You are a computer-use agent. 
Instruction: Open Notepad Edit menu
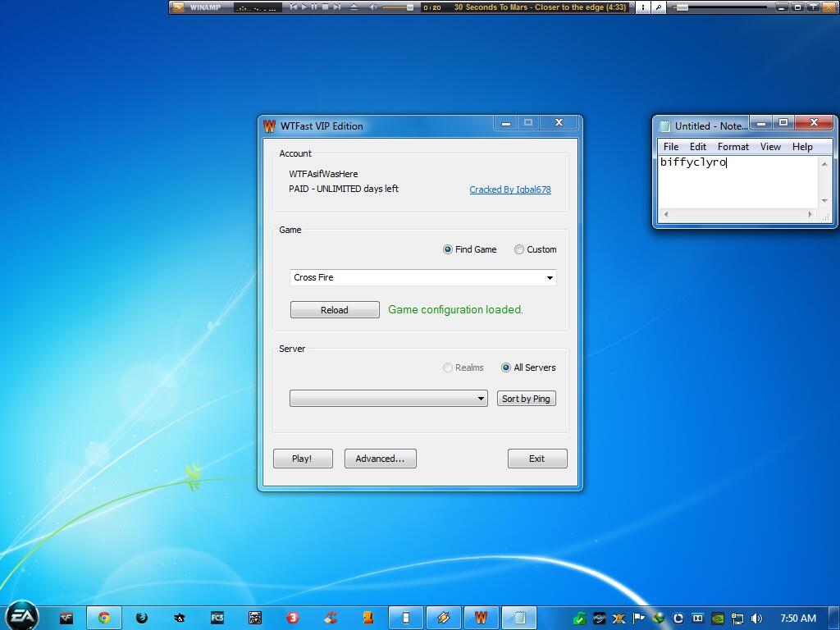coord(697,147)
